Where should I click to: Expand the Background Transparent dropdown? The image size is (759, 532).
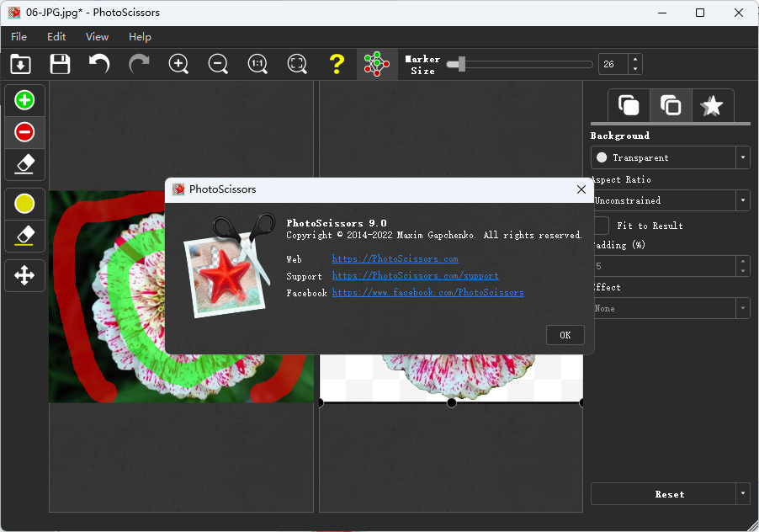click(671, 157)
